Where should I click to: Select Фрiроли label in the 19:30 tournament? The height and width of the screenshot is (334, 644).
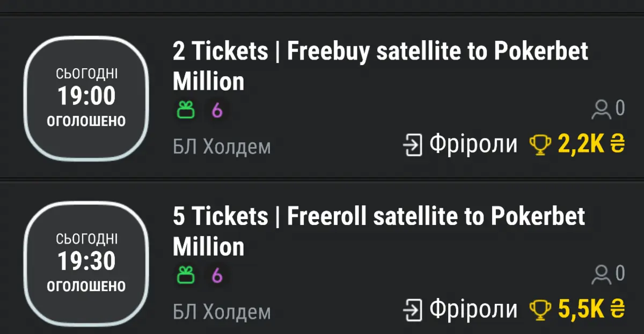click(x=473, y=310)
